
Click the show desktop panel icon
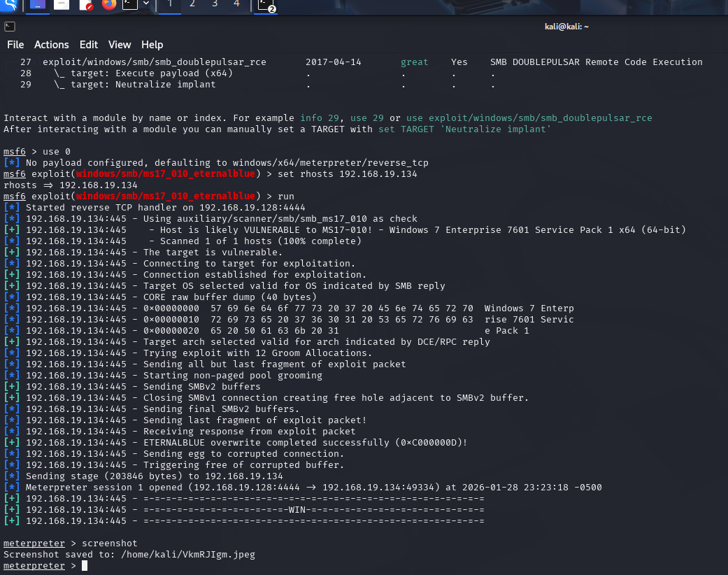click(38, 5)
